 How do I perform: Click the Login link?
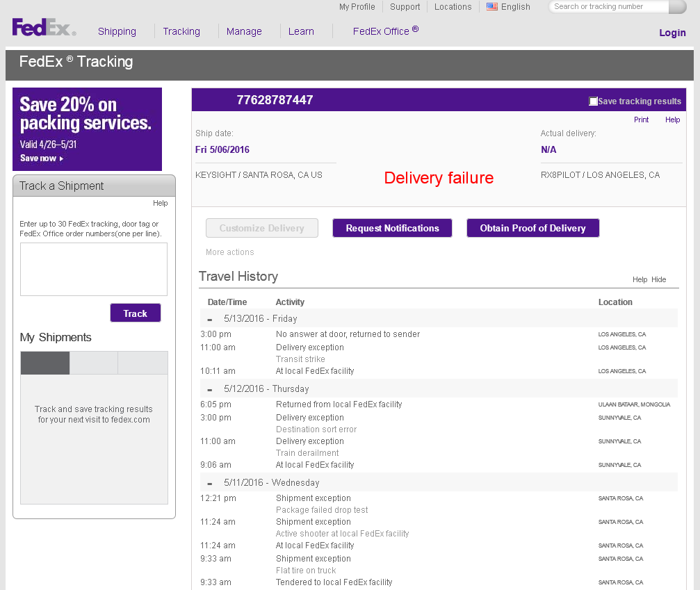click(x=672, y=33)
